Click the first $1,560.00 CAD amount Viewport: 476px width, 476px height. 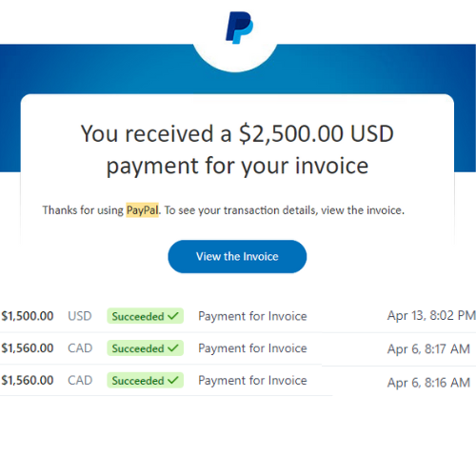(x=28, y=348)
